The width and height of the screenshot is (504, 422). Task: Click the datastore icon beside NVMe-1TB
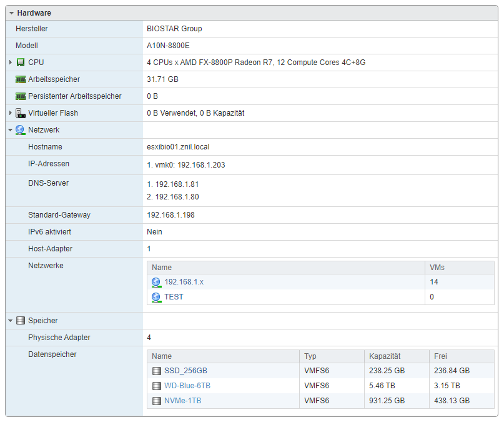tap(156, 401)
